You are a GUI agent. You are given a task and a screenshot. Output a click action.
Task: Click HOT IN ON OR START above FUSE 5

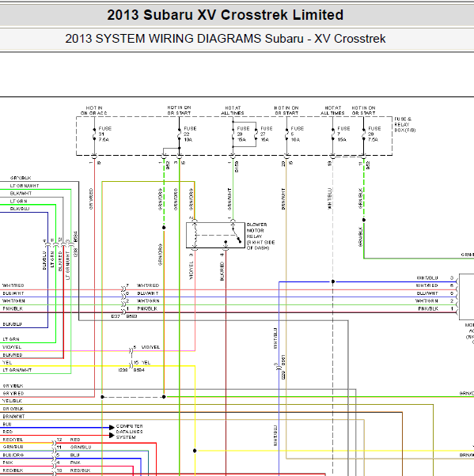pos(286,111)
